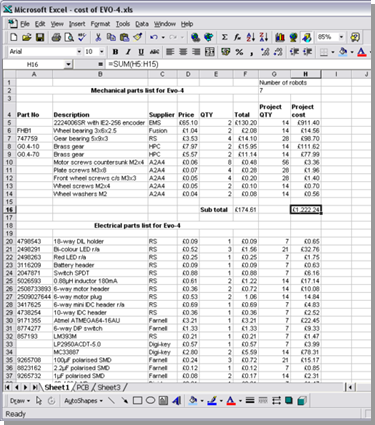This screenshot has height=425, width=375.
Task: Click the Open folder icon
Action: [x=27, y=37]
